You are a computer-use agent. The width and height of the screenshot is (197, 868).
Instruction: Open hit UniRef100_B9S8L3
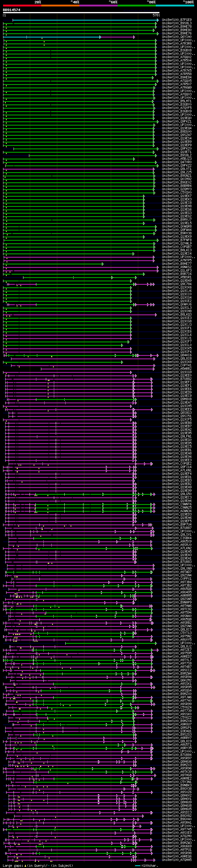coord(177,23)
